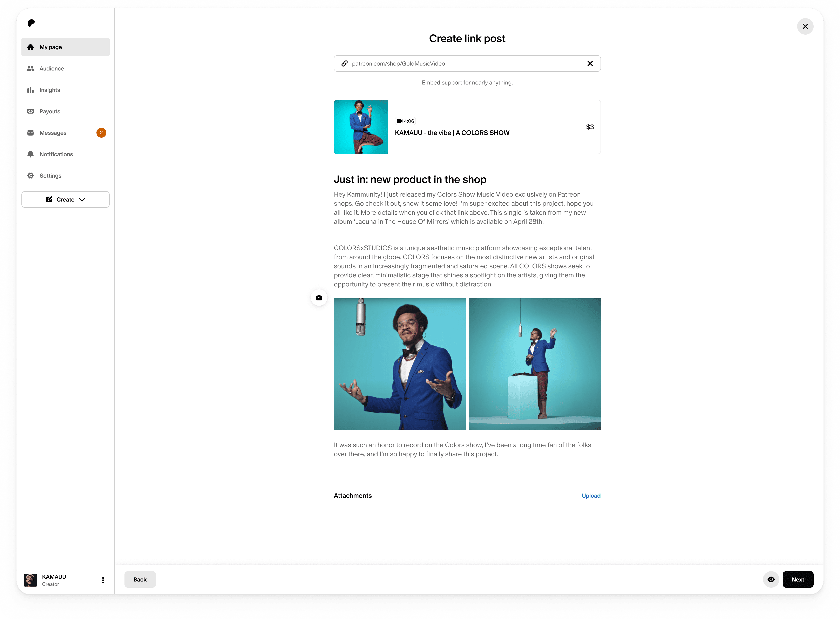The width and height of the screenshot is (840, 619).
Task: Click the Back button
Action: tap(140, 579)
